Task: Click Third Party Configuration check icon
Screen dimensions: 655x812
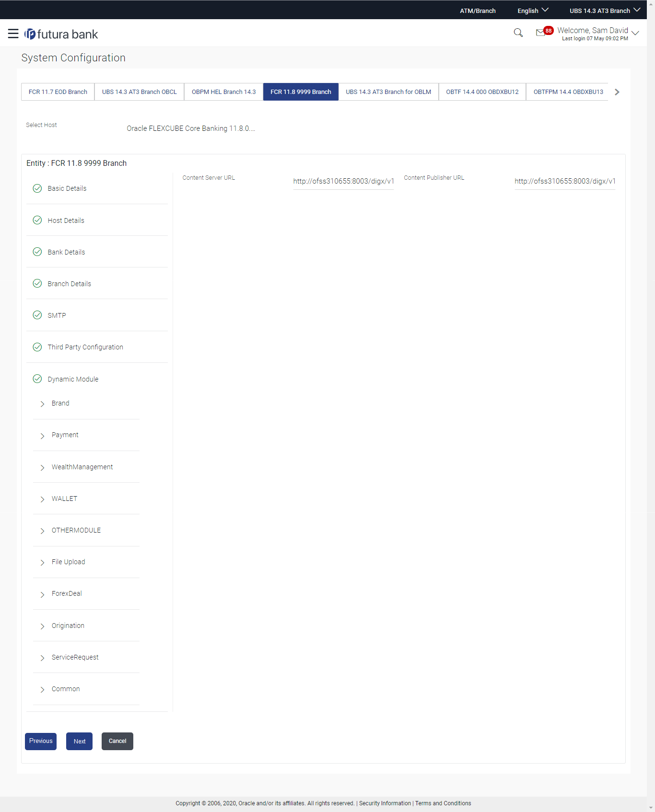Action: click(x=37, y=347)
